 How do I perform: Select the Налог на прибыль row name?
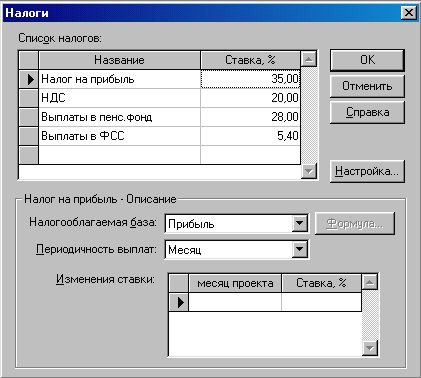coord(120,79)
